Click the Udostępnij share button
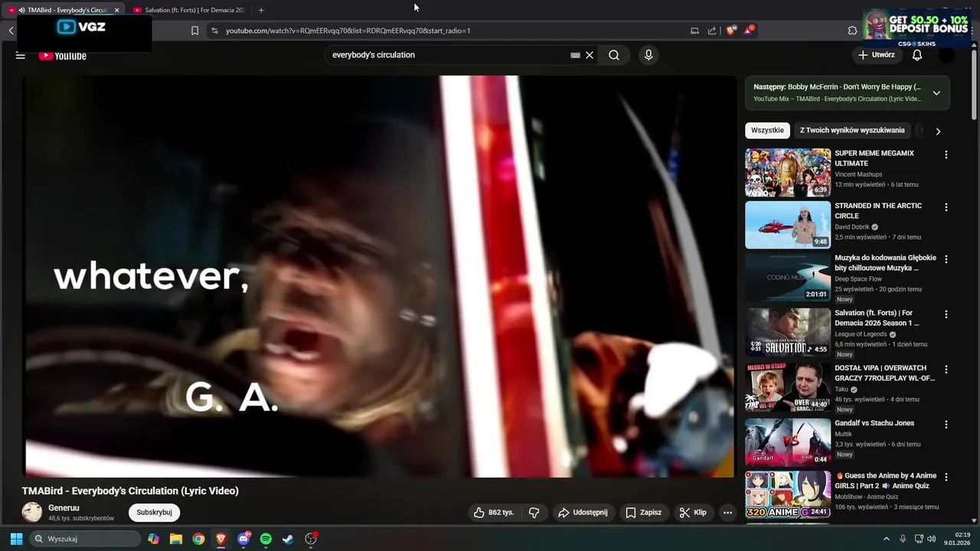The height and width of the screenshot is (551, 980). [x=583, y=513]
